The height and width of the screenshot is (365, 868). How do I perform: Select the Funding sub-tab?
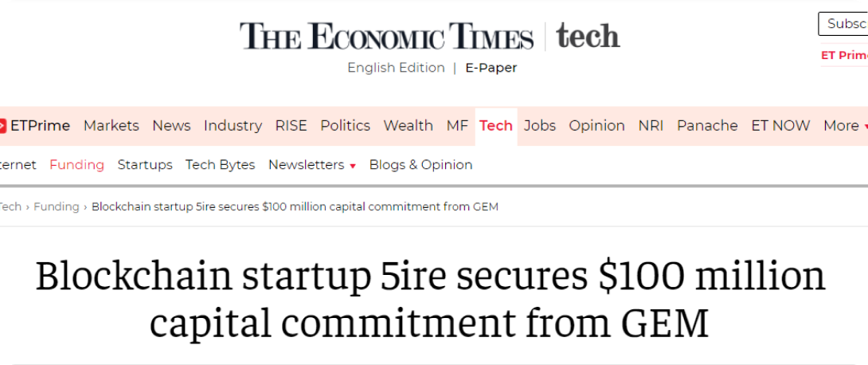point(76,165)
